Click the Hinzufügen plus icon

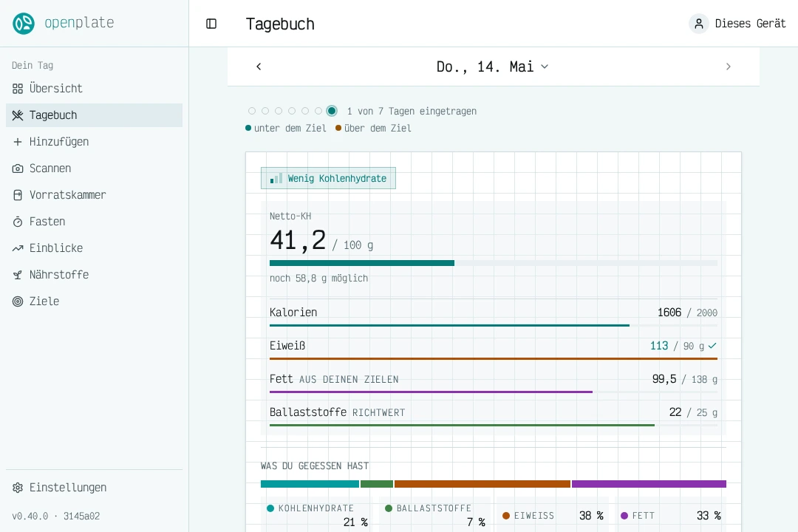pyautogui.click(x=18, y=142)
